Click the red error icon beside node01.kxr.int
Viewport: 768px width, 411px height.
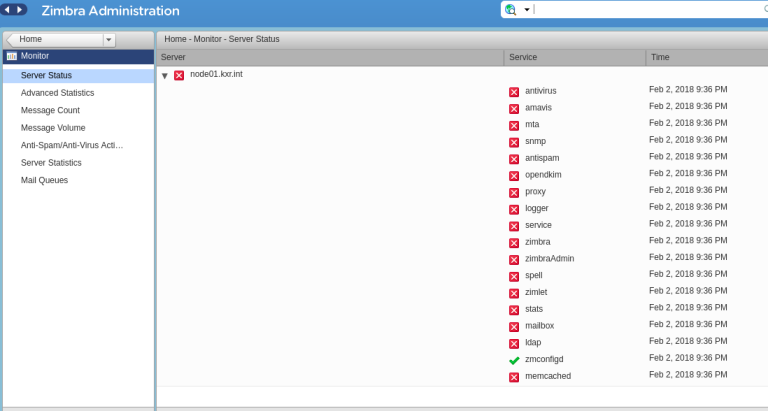(179, 75)
